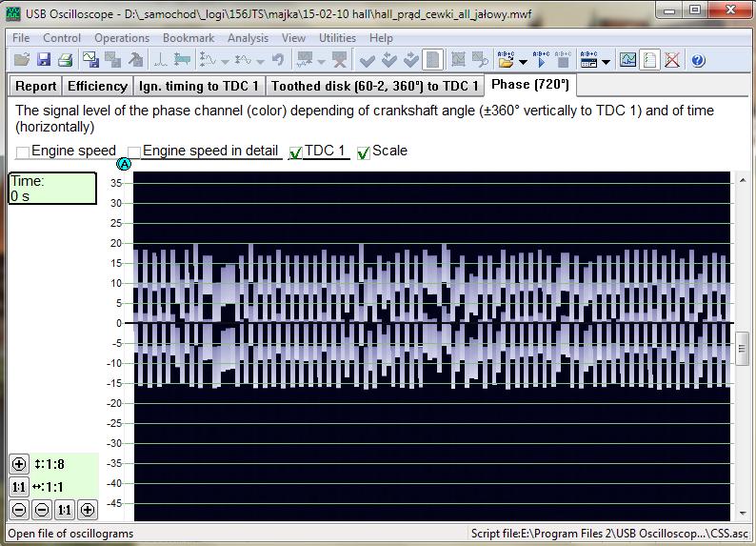Click the A:B+C open script folder icon

pos(506,60)
